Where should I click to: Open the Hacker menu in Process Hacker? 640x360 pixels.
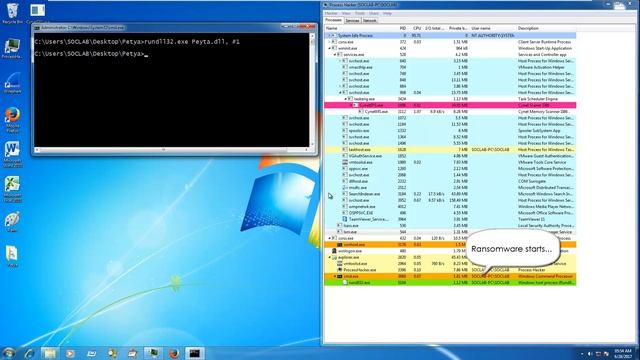(x=331, y=13)
